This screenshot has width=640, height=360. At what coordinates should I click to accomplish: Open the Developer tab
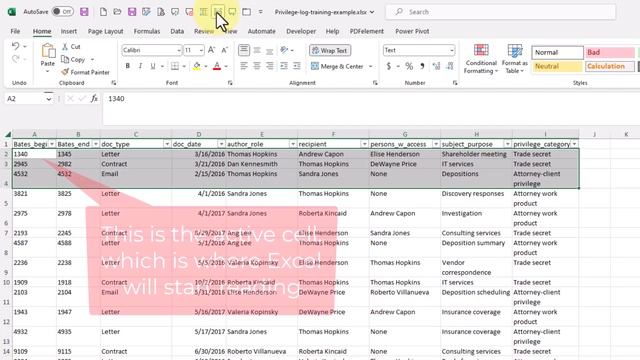(301, 31)
